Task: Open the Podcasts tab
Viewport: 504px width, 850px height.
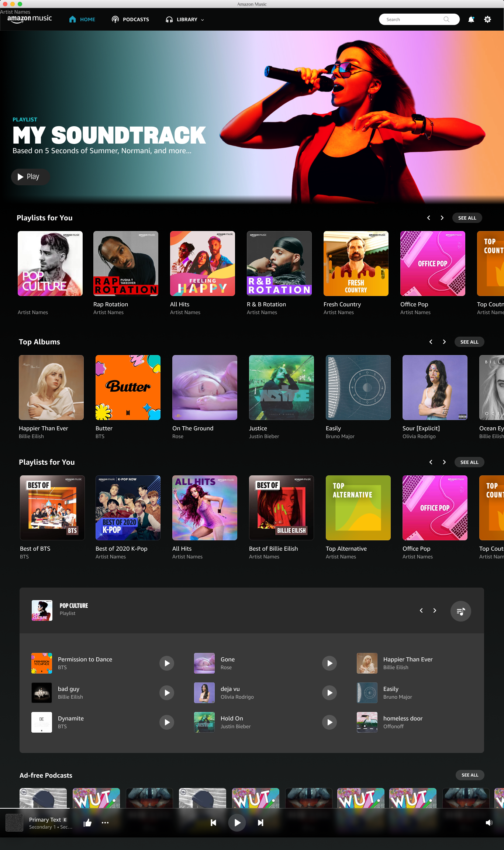Action: pyautogui.click(x=131, y=20)
